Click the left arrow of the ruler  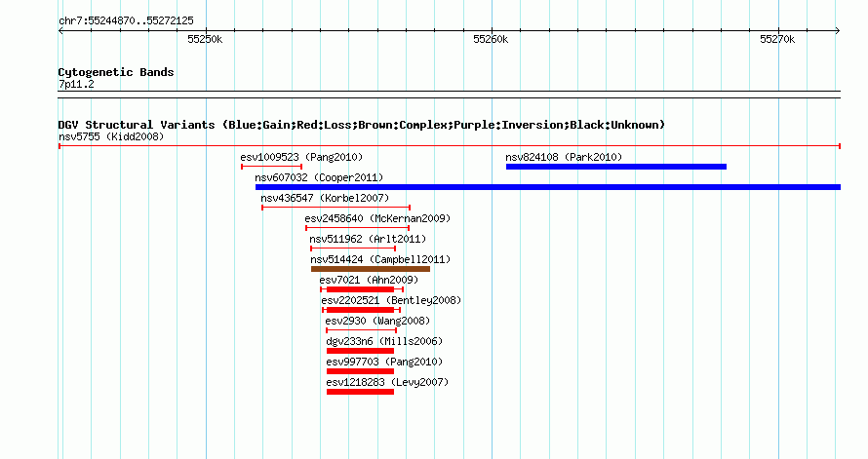60,31
